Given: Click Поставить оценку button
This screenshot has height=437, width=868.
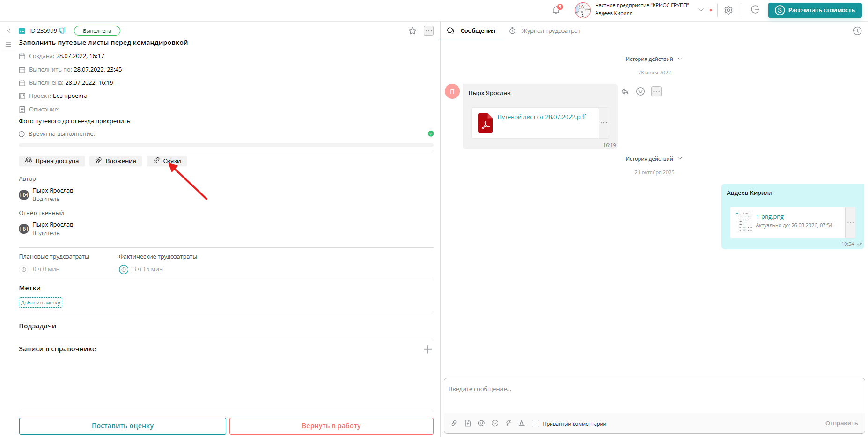Looking at the screenshot, I should click(x=123, y=426).
